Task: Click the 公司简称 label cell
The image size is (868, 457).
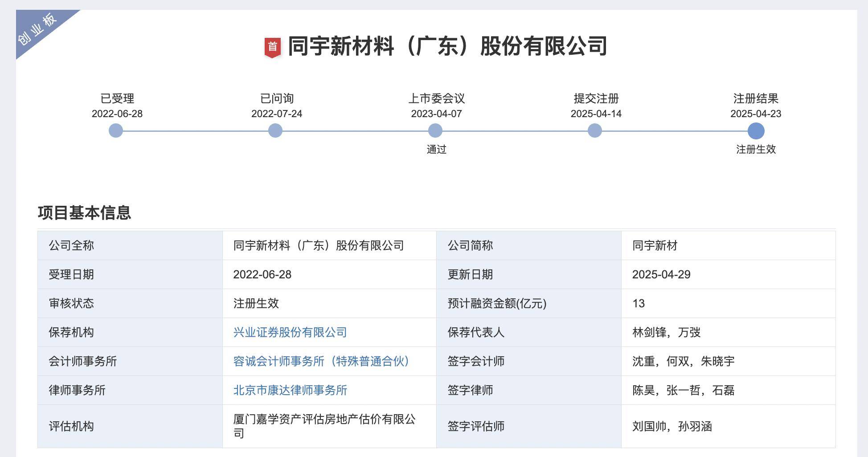Action: pos(529,245)
